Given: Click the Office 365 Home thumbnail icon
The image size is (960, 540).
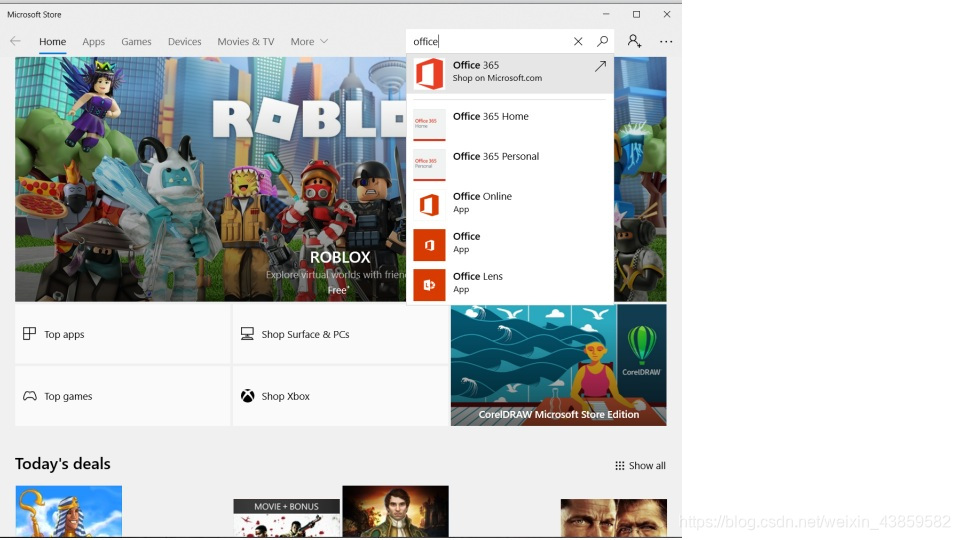Looking at the screenshot, I should coord(429,124).
